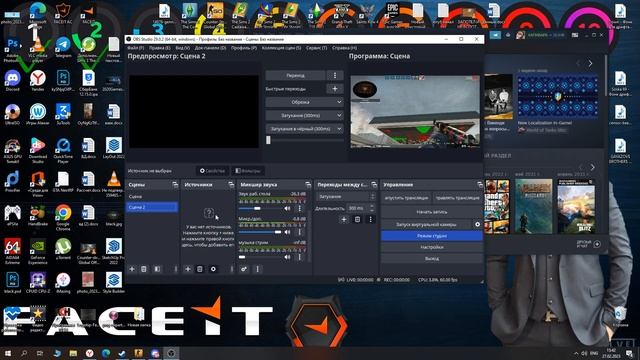
Task: Click the Звук раб. стола volume slider
Action: tap(260, 208)
